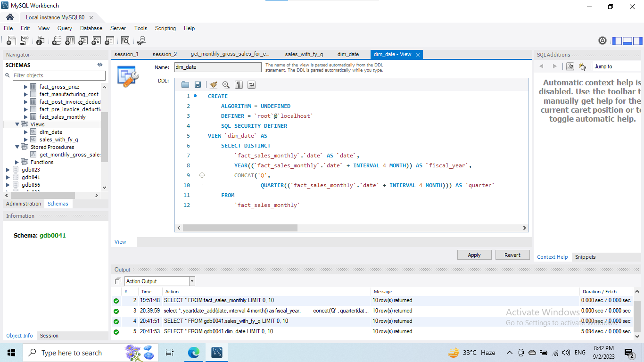
Task: Create a new view icon
Action: coord(83,41)
